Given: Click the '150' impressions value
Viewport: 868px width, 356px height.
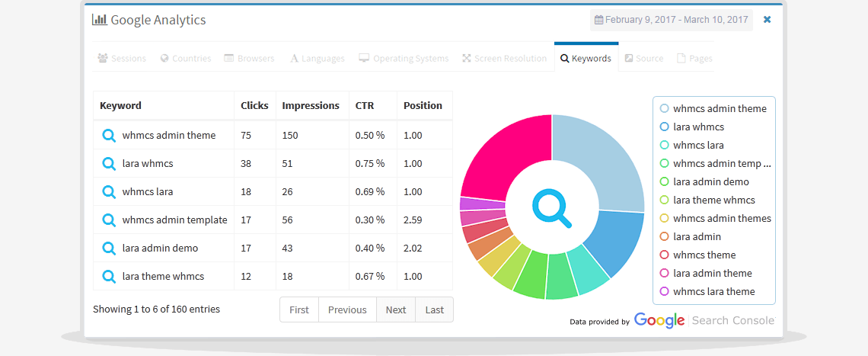Looking at the screenshot, I should pyautogui.click(x=289, y=135).
